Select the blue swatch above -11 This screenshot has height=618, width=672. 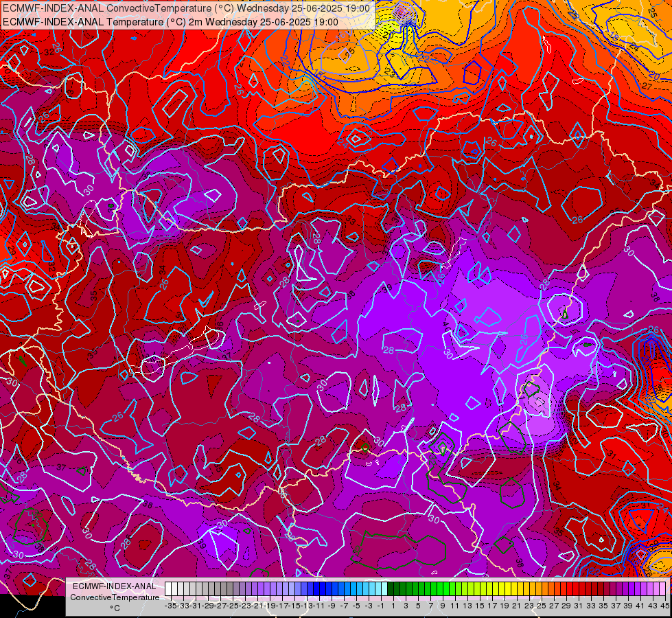(316, 588)
